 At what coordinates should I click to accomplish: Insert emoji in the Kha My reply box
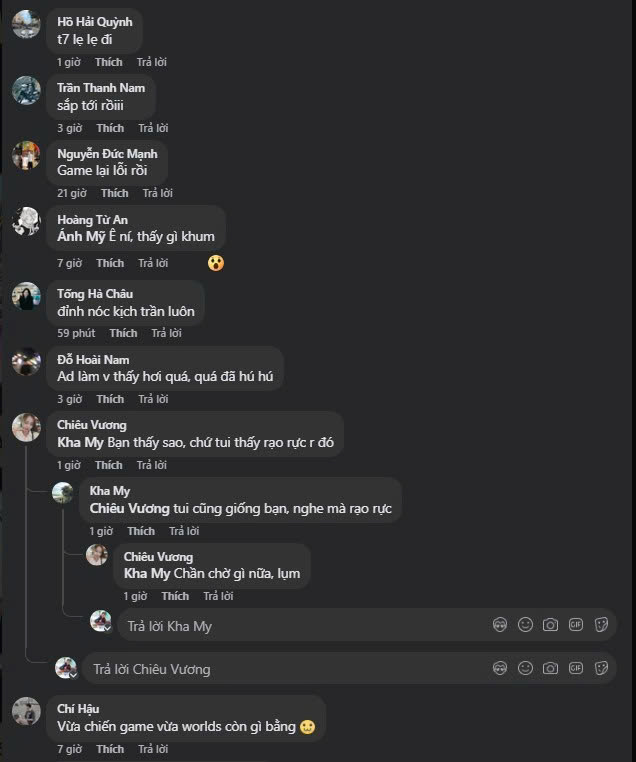(525, 625)
